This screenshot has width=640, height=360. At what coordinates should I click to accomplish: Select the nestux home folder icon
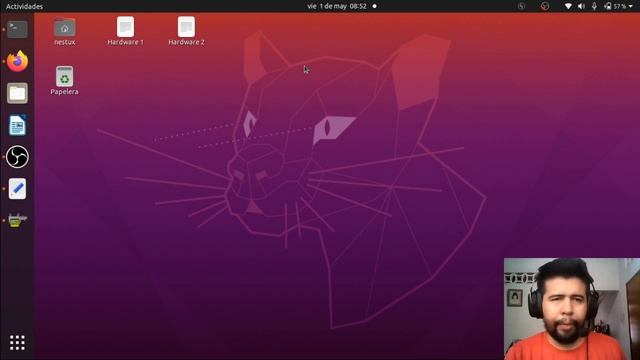click(64, 31)
